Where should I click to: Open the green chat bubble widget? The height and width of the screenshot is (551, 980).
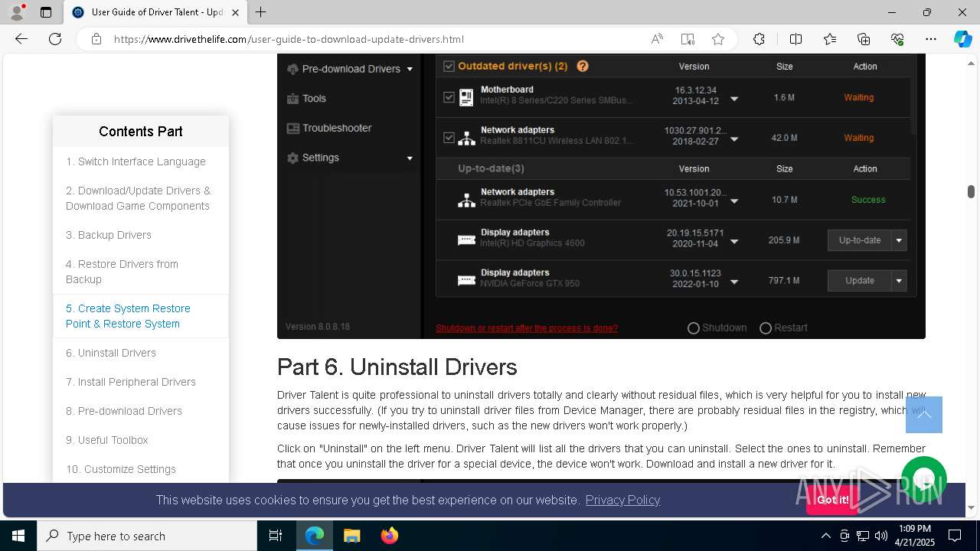[924, 479]
